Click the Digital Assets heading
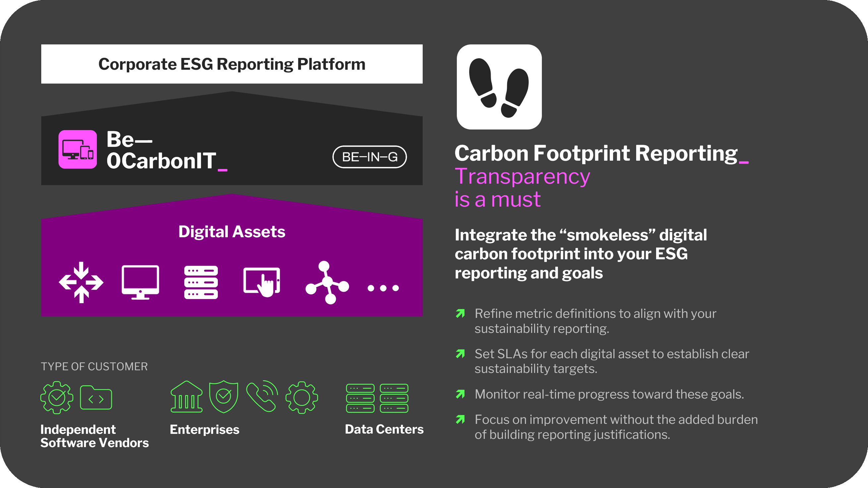The width and height of the screenshot is (868, 488). point(232,232)
